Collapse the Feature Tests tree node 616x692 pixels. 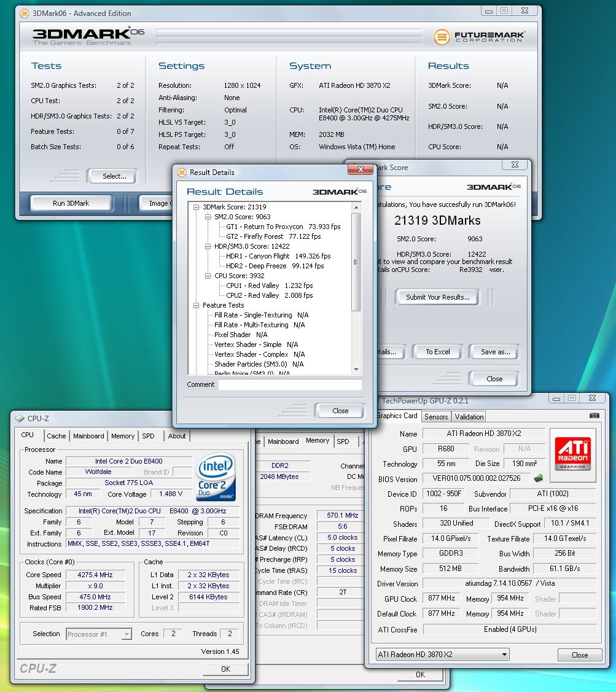(197, 305)
